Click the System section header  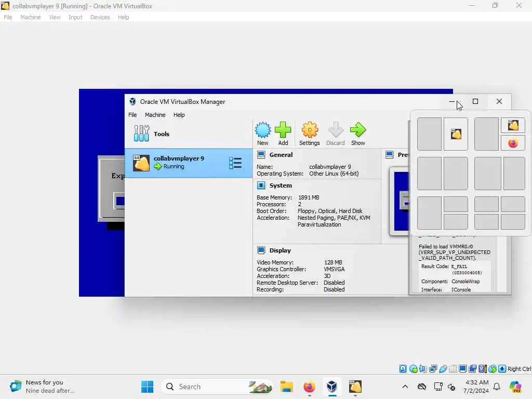[280, 185]
